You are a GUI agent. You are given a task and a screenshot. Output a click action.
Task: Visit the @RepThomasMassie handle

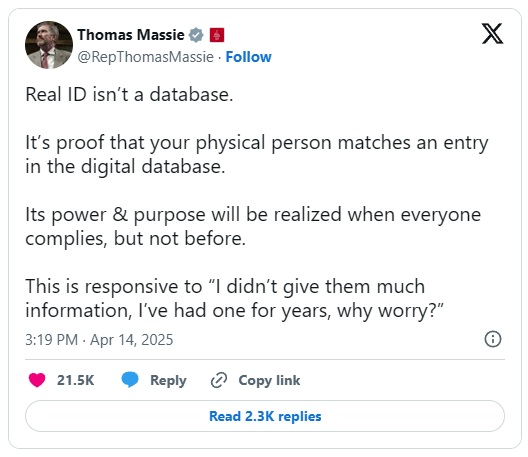tap(145, 57)
